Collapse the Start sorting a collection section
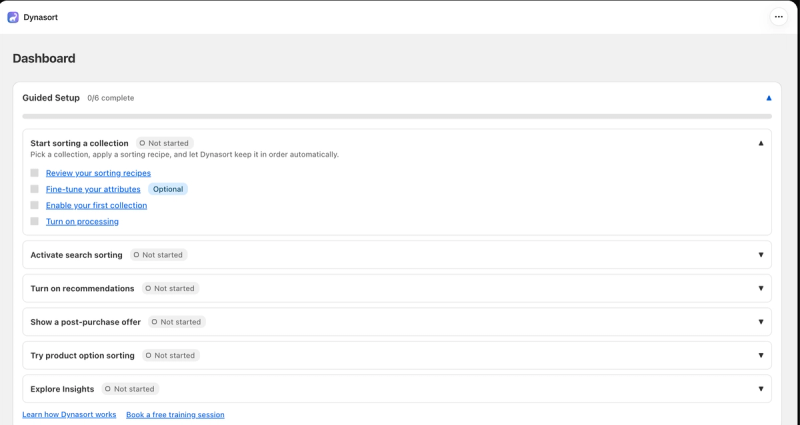Screen dimensions: 800x425 (x=761, y=143)
